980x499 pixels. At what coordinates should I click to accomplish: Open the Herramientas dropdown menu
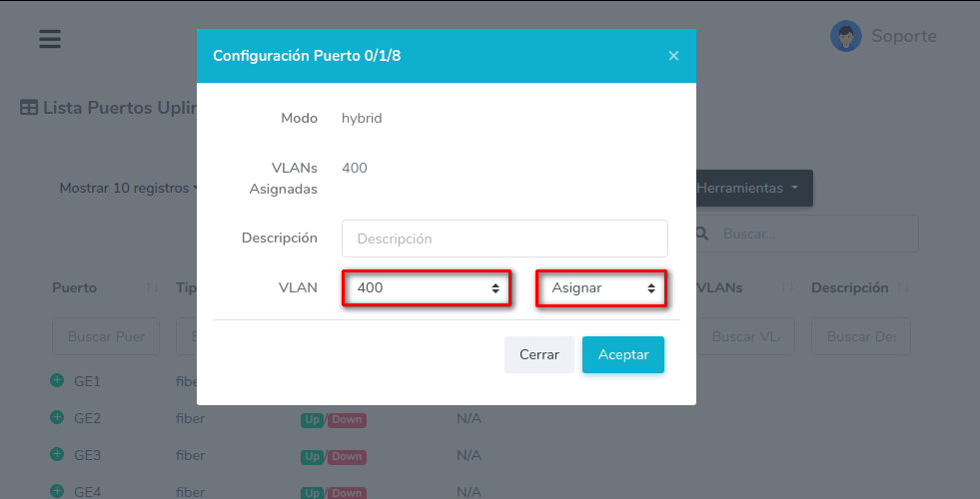click(753, 188)
